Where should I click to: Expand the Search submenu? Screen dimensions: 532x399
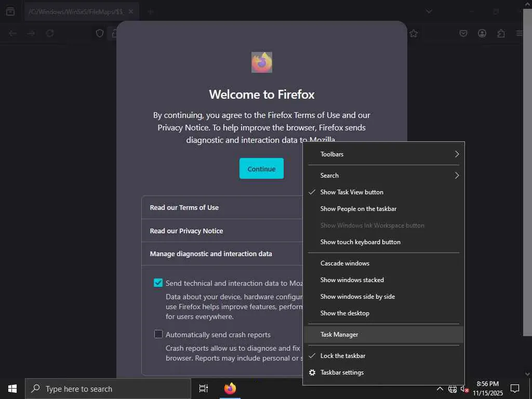point(383,176)
